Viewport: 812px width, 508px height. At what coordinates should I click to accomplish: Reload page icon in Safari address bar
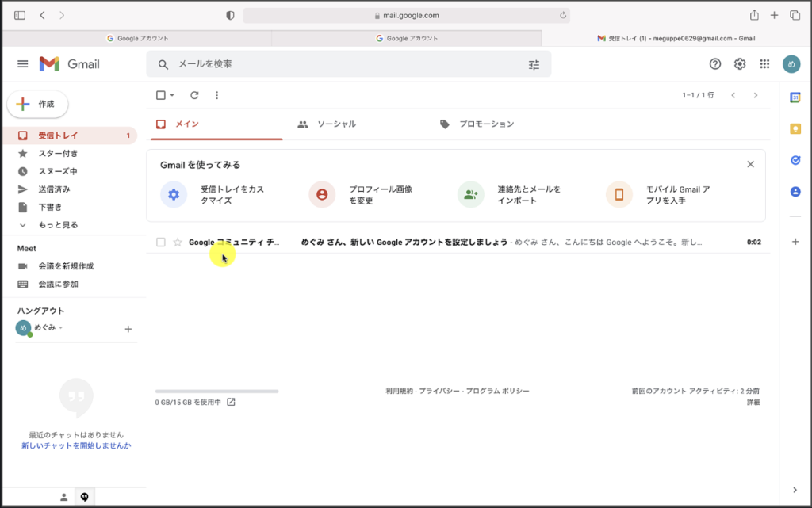coord(563,16)
